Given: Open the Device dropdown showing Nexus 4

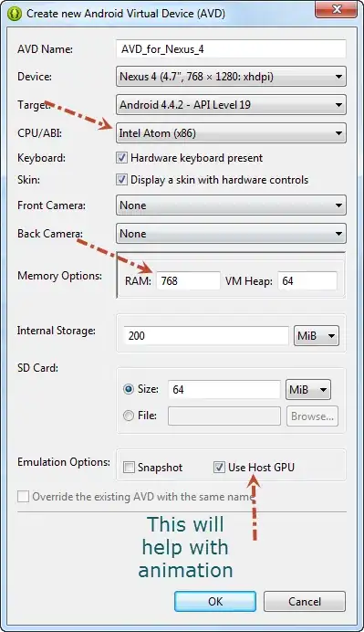Looking at the screenshot, I should (231, 76).
